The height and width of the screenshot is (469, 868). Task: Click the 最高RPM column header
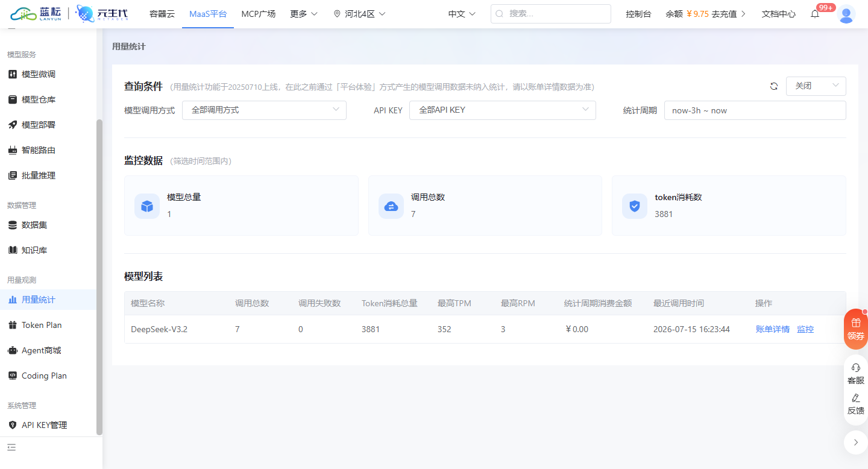(x=518, y=303)
